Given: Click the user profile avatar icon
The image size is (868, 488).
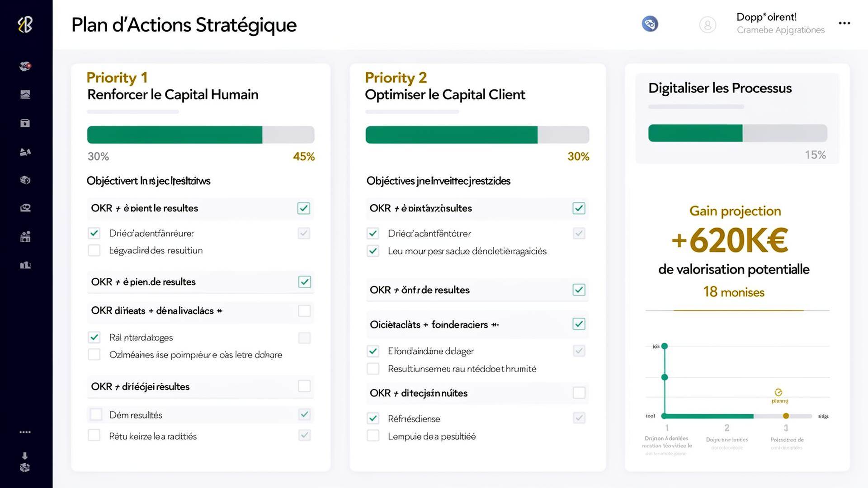Looking at the screenshot, I should (708, 25).
